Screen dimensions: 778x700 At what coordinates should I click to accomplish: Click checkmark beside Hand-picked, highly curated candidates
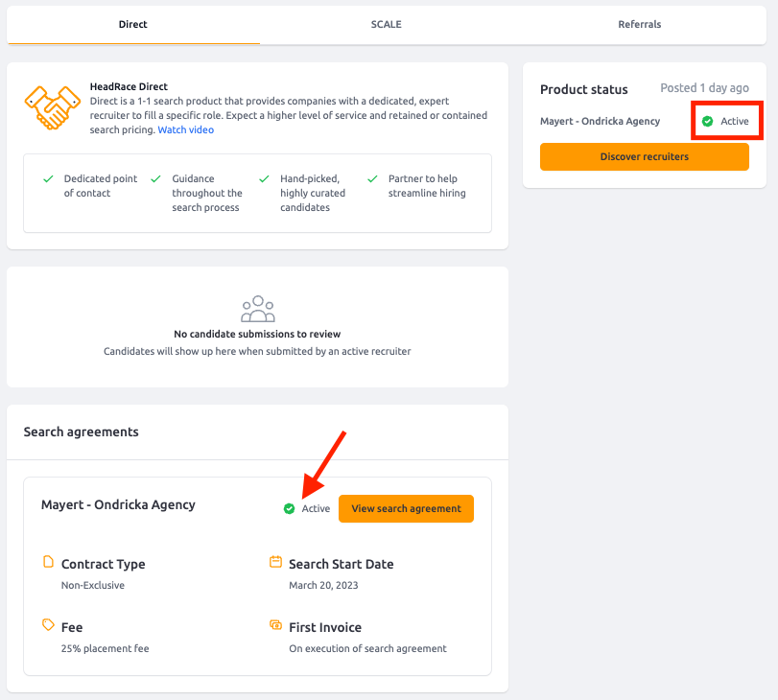(265, 178)
